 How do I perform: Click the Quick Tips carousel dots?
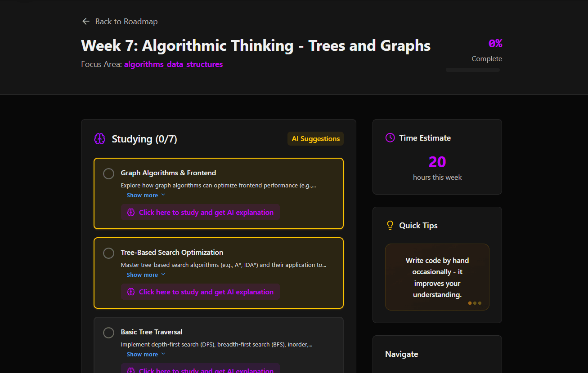pyautogui.click(x=475, y=303)
